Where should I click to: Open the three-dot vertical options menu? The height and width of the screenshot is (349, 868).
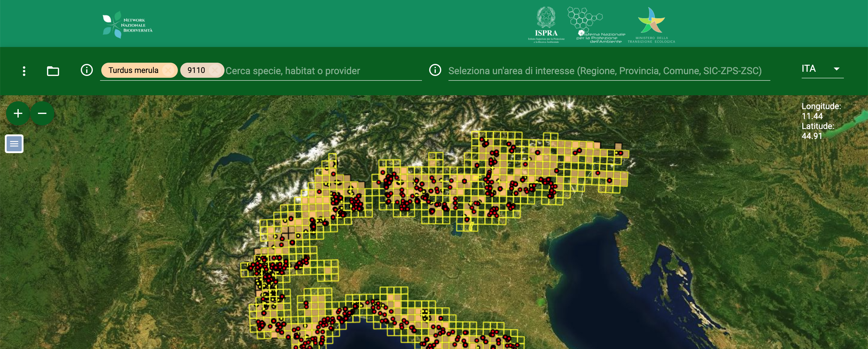tap(24, 71)
